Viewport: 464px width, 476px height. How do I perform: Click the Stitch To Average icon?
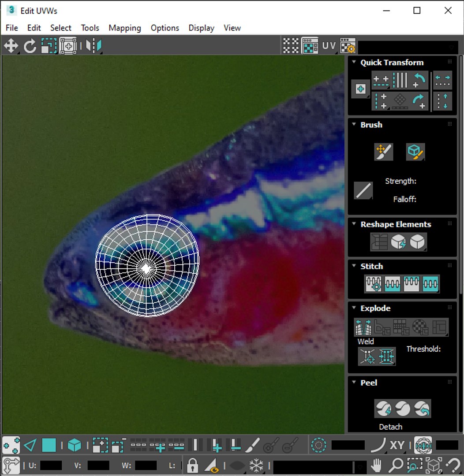[392, 284]
